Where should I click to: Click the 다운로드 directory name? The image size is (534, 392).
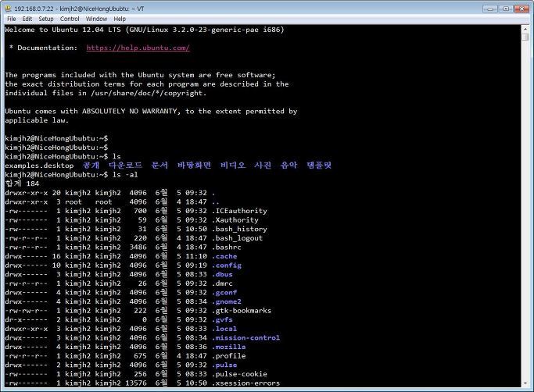click(125, 166)
